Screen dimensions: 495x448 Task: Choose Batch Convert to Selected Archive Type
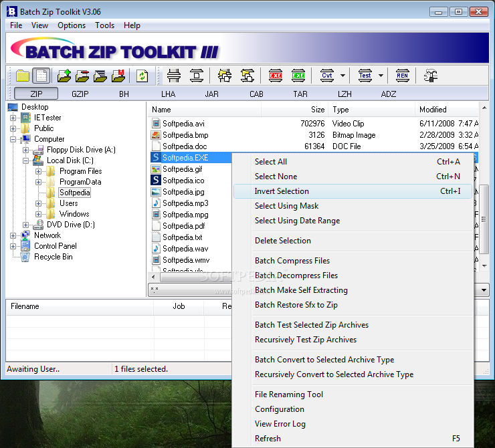[x=353, y=360]
